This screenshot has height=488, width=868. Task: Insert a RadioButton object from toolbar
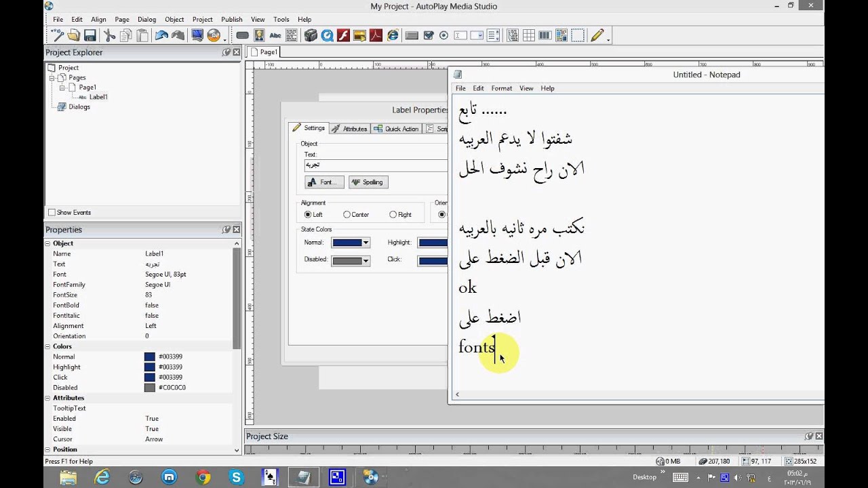(x=444, y=35)
